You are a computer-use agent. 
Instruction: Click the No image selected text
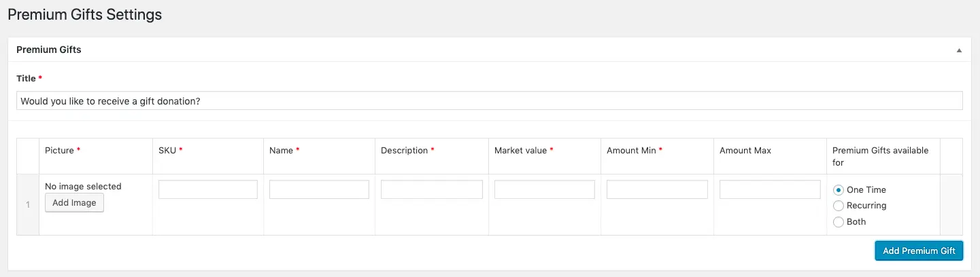[x=83, y=186]
